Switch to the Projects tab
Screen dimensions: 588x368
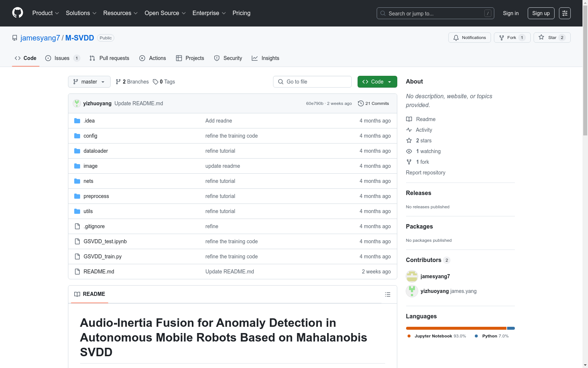click(190, 58)
